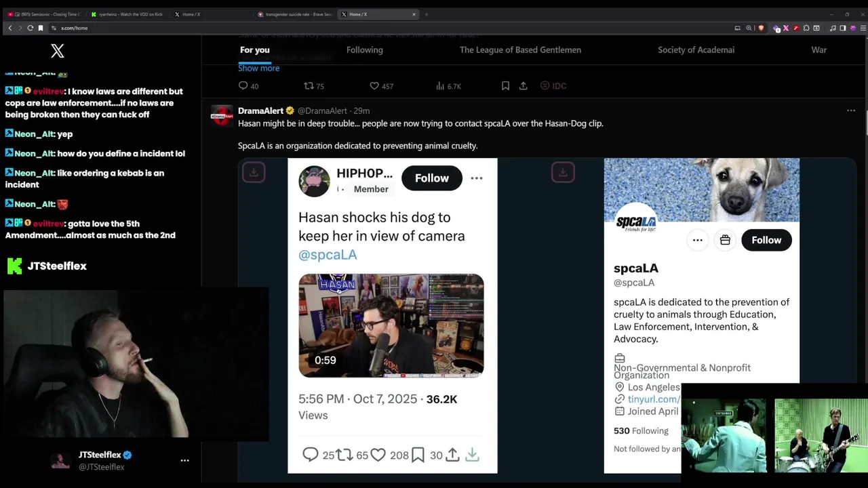Follow spcaLA on its profile card
Image resolution: width=868 pixels, height=488 pixels.
coord(766,240)
